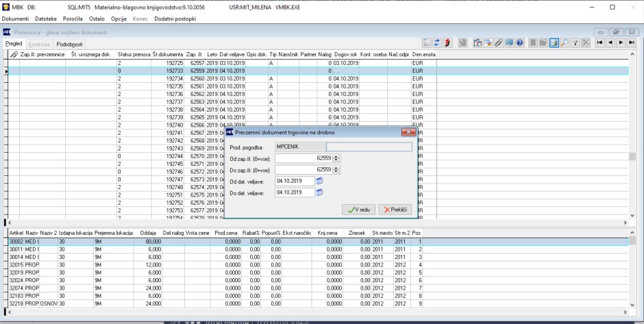Click the Do dat. veljave date field
This screenshot has height=324, width=644.
[x=295, y=192]
